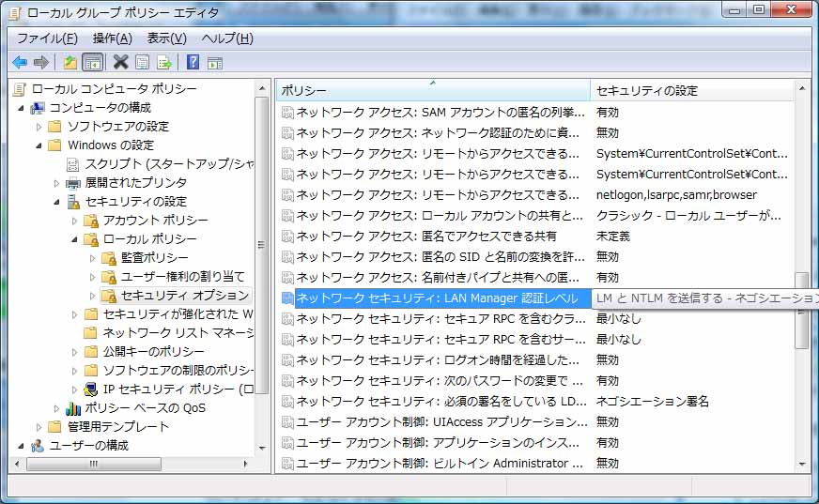Sort by the ポリシー column header
819x504 pixels.
(x=433, y=90)
